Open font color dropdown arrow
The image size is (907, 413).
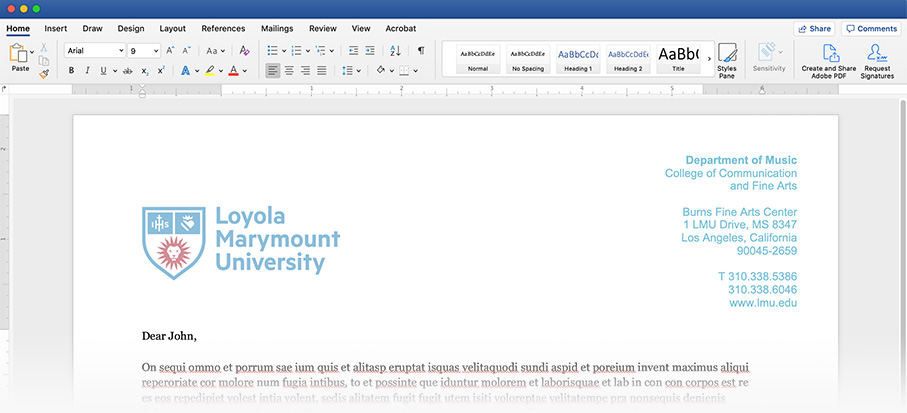(245, 71)
